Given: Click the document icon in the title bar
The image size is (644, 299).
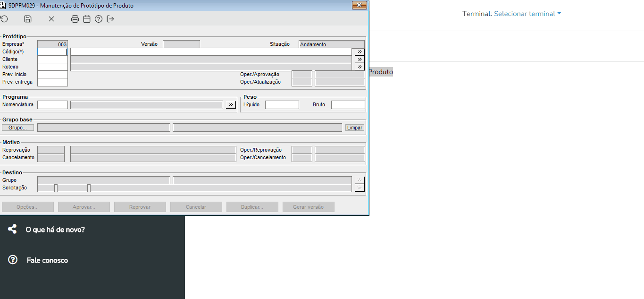Looking at the screenshot, I should click(x=4, y=5).
